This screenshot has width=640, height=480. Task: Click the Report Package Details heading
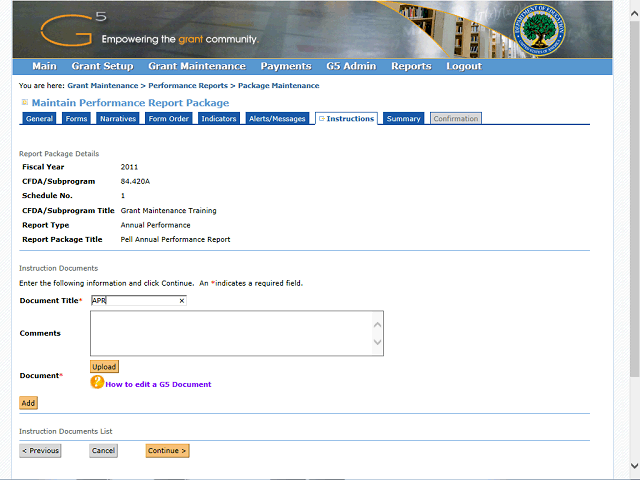[x=59, y=154]
